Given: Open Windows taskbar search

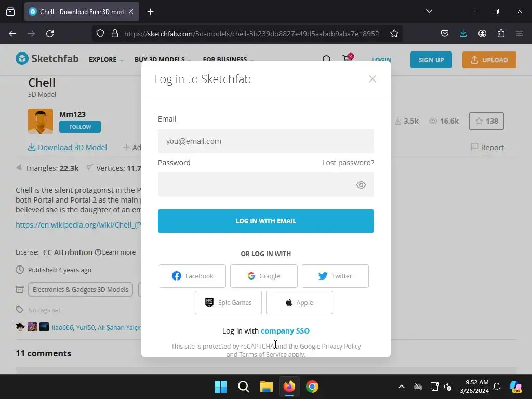Looking at the screenshot, I should click(x=244, y=387).
